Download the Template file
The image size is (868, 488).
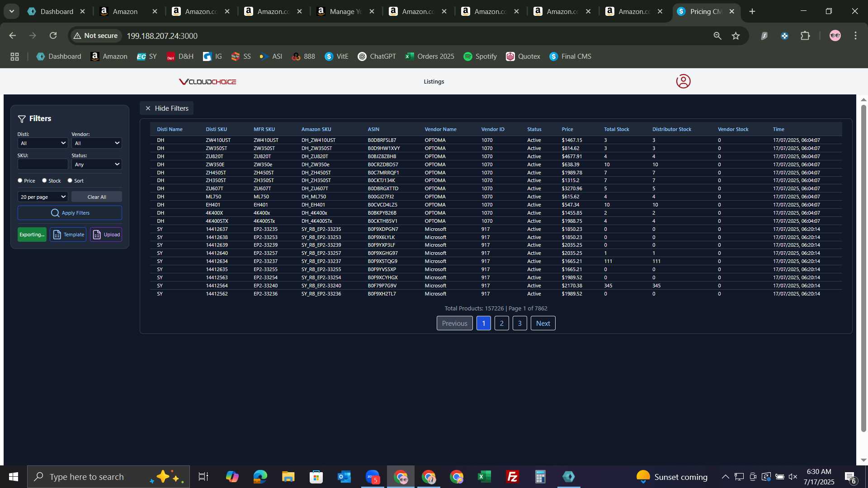tap(68, 235)
